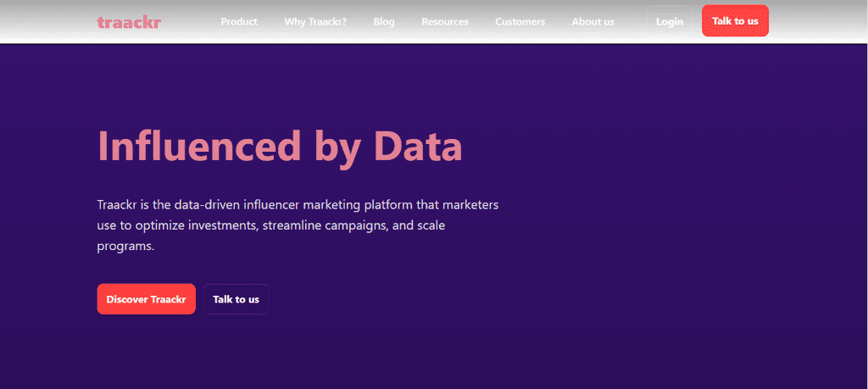Click the word "programs." in the description
The height and width of the screenshot is (389, 868).
pos(125,247)
